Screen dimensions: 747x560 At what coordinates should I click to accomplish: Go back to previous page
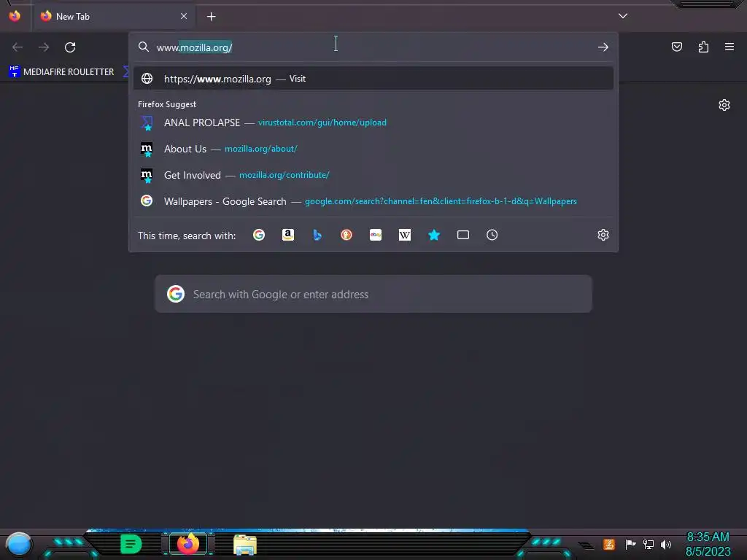pos(18,47)
